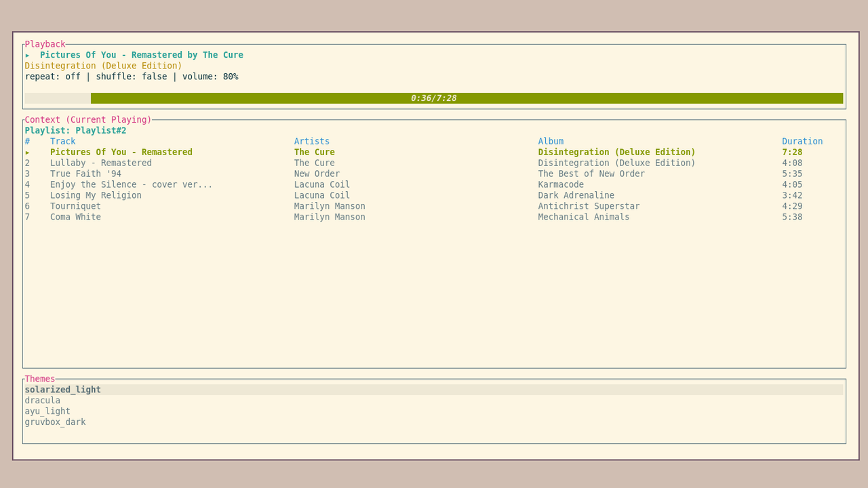
Task: Click album Karmacode
Action: click(561, 185)
